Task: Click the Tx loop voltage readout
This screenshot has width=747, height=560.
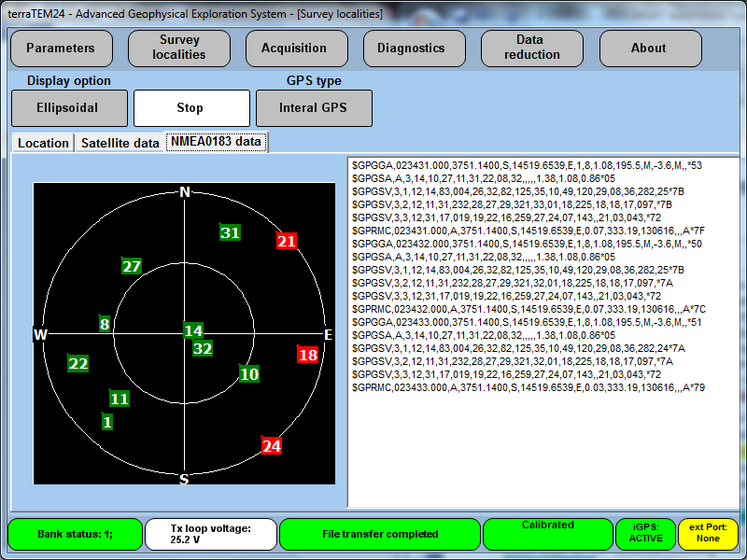Action: point(211,534)
